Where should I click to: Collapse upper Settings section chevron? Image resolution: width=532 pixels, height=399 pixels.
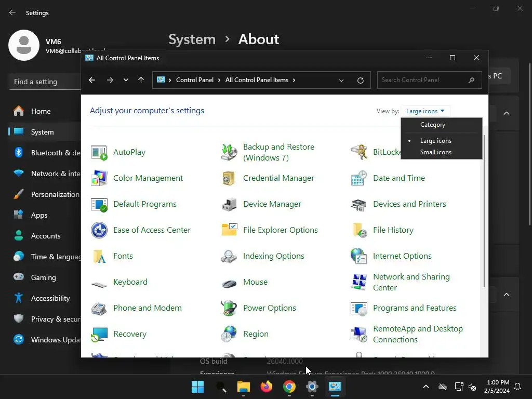506,113
